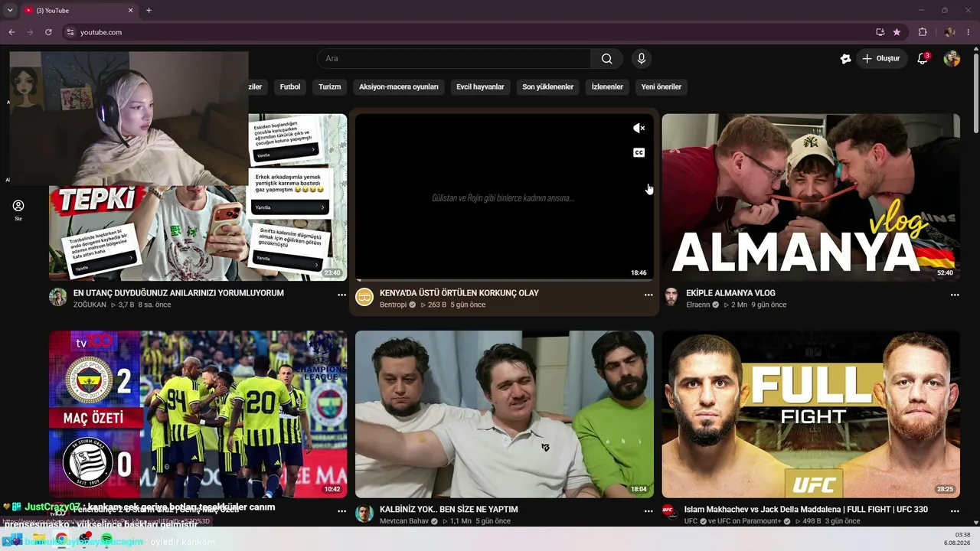Open the tab search dropdown arrow
Image resolution: width=980 pixels, height=551 pixels.
tap(10, 10)
